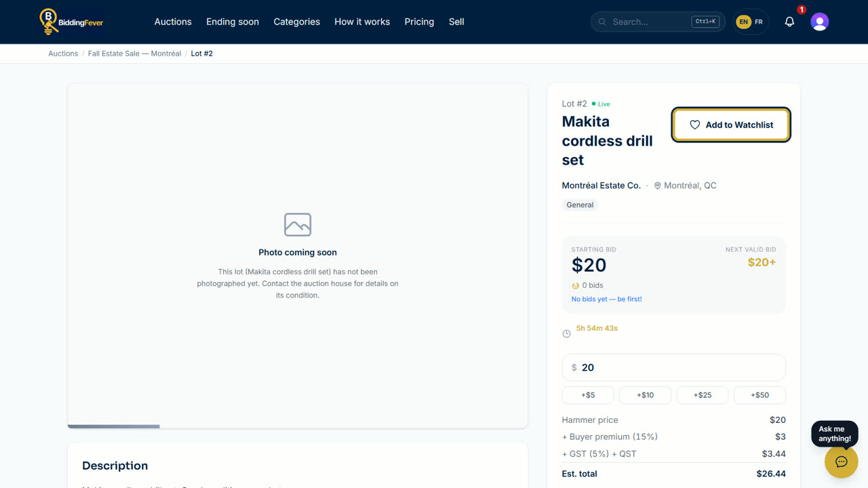The width and height of the screenshot is (868, 488).
Task: Click the Auctions breadcrumb link
Action: [x=63, y=54]
